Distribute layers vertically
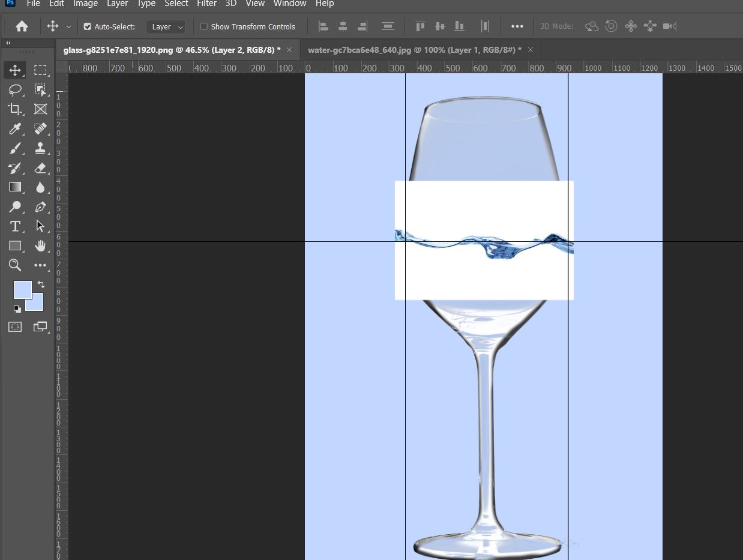 (x=388, y=26)
